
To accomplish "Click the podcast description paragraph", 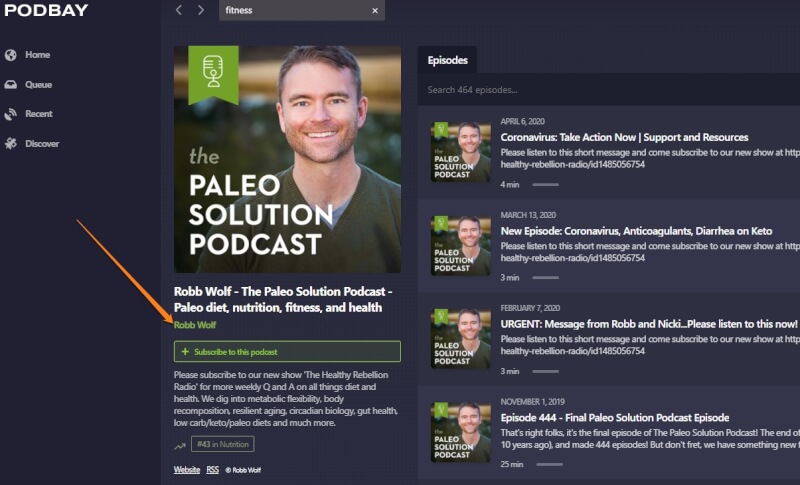I will 286,399.
